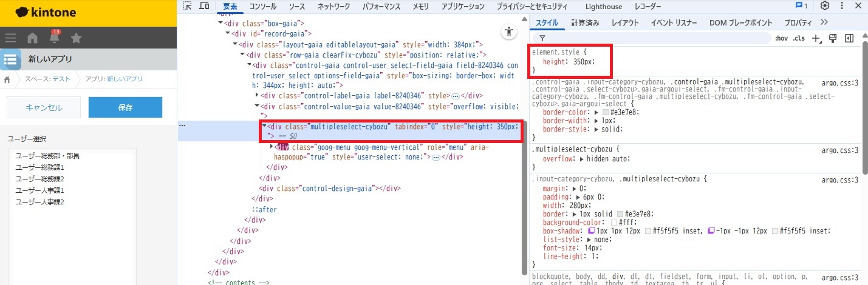The image size is (868, 285).
Task: Collapse control-value-gaia node
Action: coord(257,106)
